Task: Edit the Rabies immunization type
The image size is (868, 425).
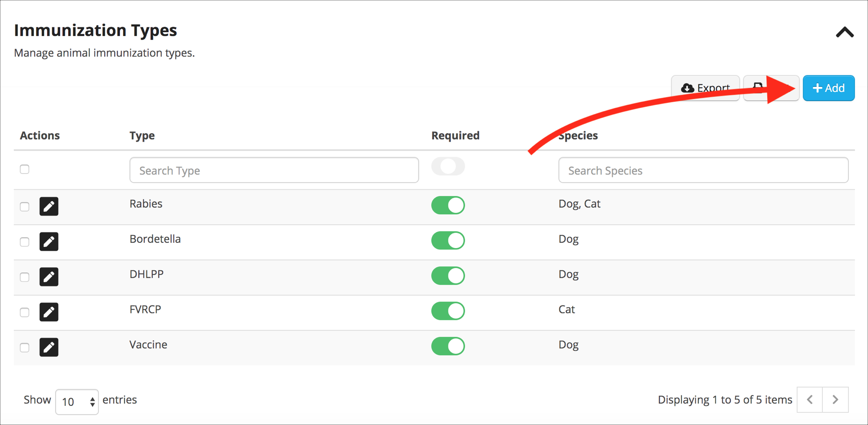Action: click(49, 206)
